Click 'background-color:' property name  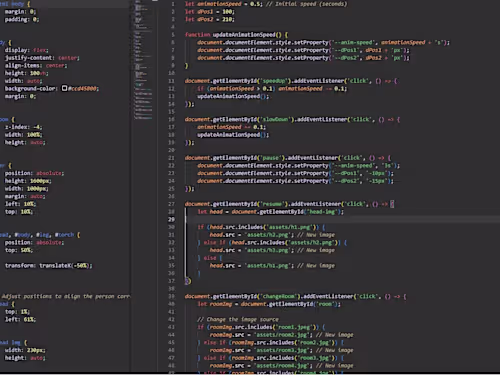pos(31,89)
